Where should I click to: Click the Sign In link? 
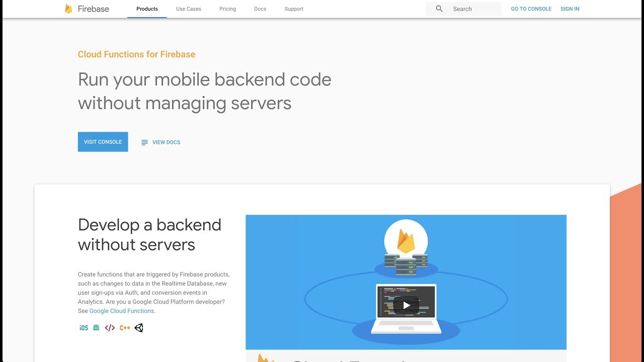pyautogui.click(x=570, y=9)
